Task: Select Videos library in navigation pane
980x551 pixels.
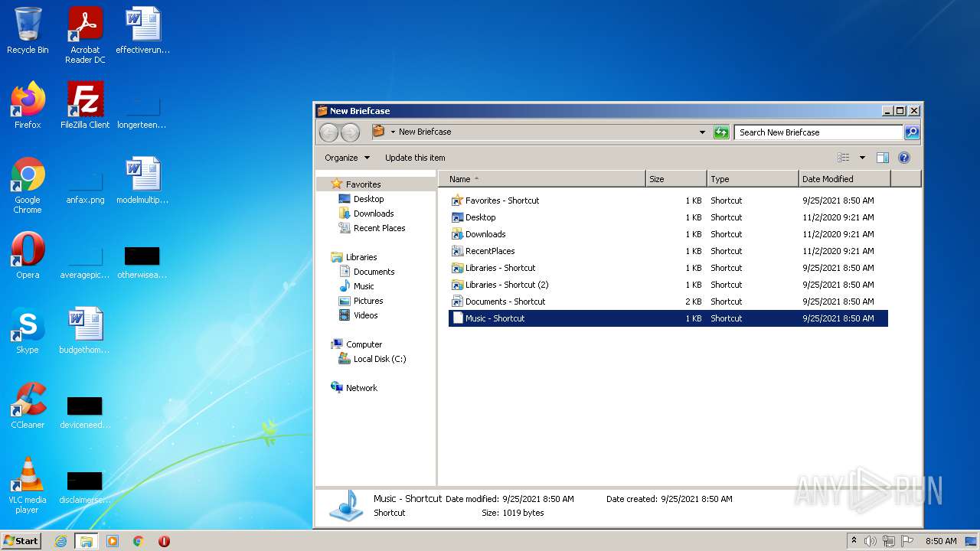Action: [365, 315]
